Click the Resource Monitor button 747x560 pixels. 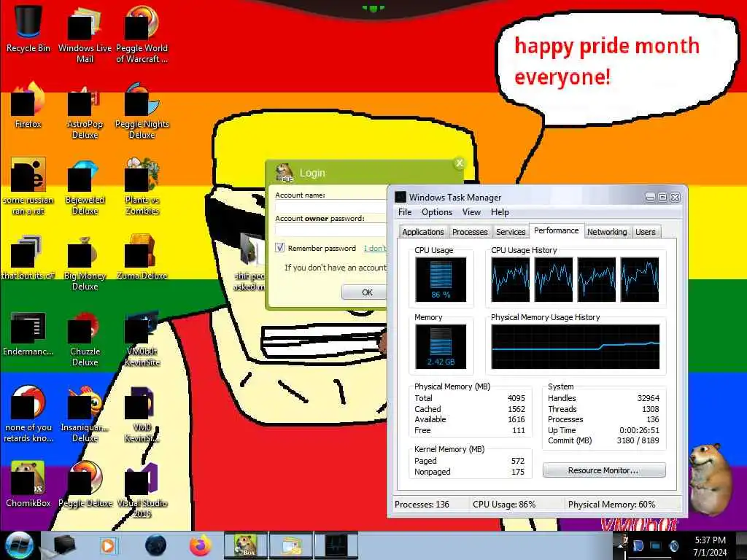point(604,470)
